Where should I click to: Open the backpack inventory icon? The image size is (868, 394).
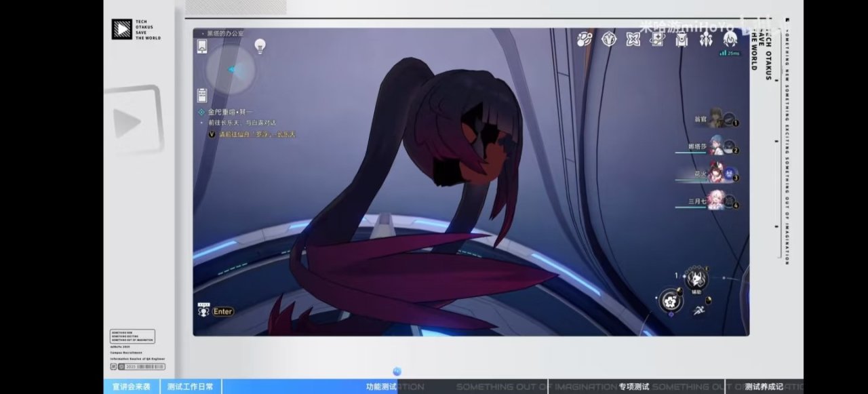(x=682, y=40)
